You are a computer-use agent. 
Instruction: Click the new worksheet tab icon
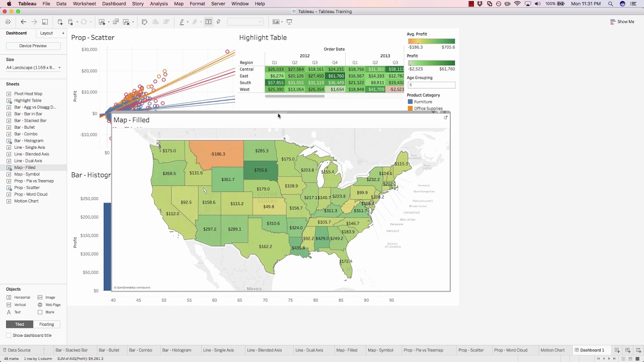click(x=617, y=350)
